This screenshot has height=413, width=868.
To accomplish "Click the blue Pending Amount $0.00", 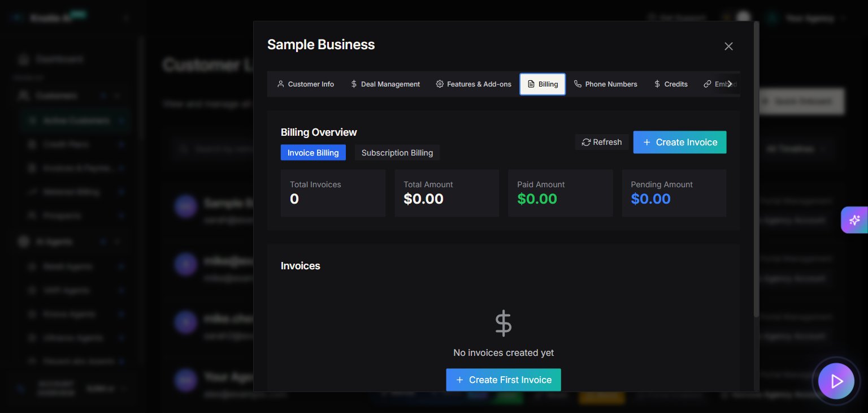I will click(x=650, y=199).
